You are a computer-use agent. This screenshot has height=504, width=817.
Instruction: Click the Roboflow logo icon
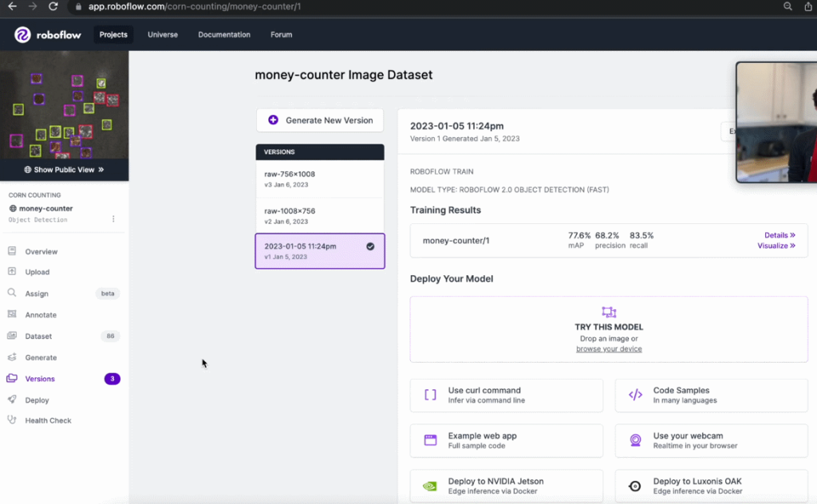[x=22, y=35]
